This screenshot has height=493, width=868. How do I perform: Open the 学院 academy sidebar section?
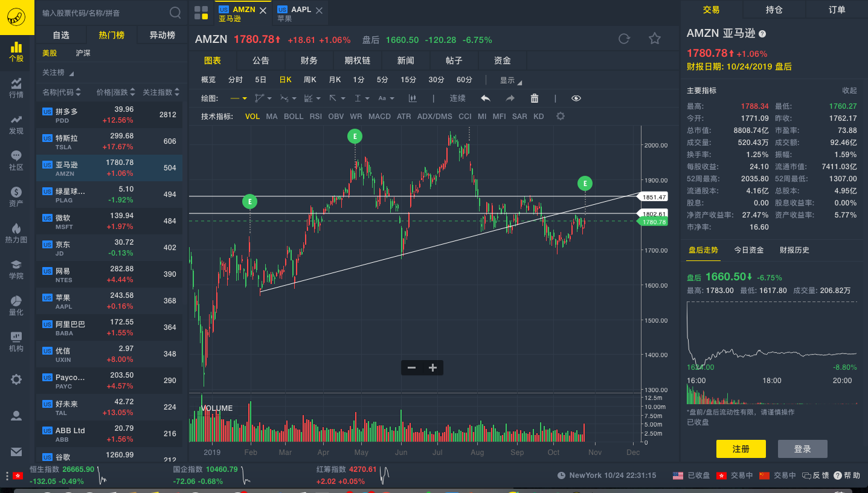pos(16,269)
